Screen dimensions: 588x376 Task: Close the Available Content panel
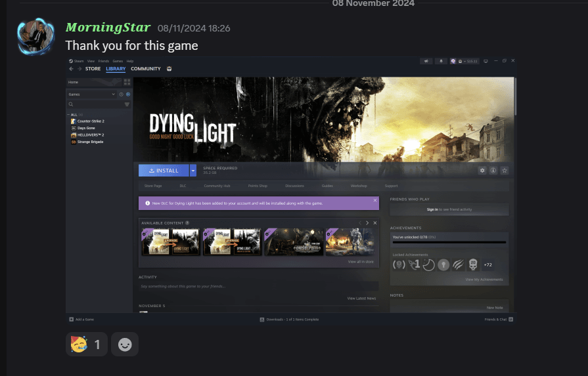pyautogui.click(x=375, y=223)
